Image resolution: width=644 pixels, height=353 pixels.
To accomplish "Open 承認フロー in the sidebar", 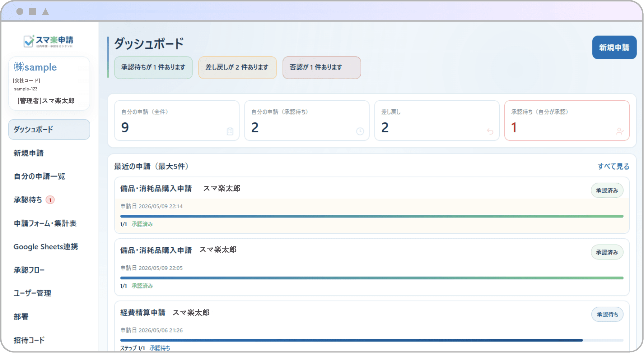I will (29, 270).
